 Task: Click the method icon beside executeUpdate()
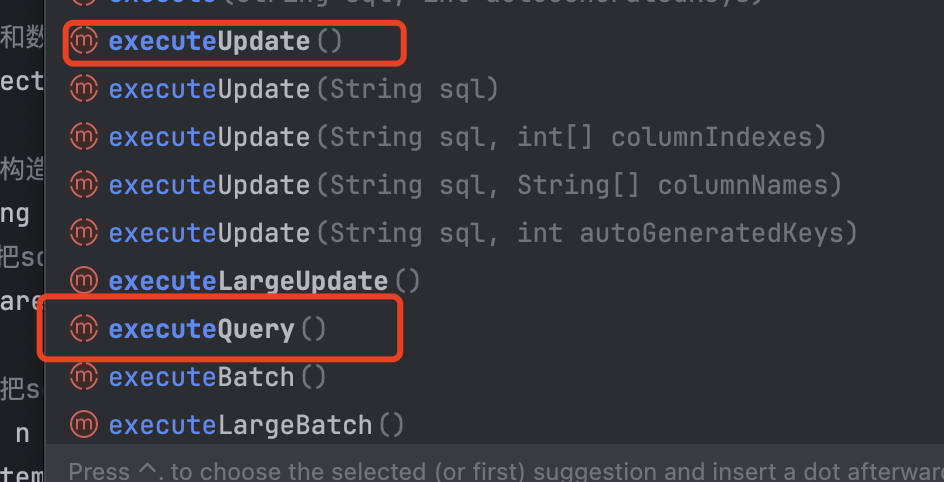click(84, 41)
